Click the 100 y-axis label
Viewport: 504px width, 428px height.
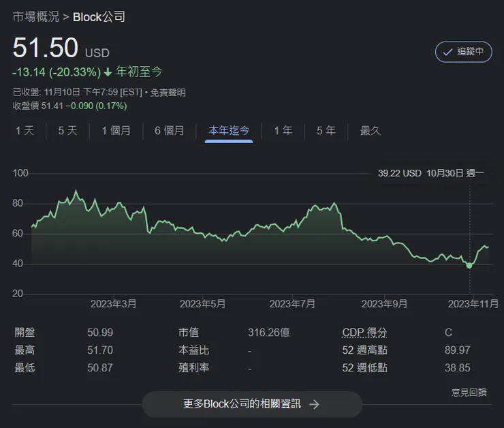tap(20, 173)
